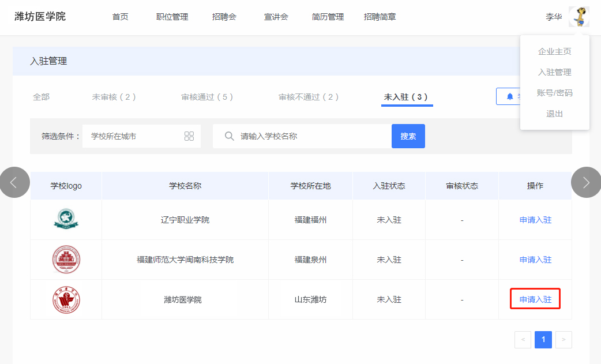This screenshot has height=364, width=601.
Task: Click 申请入驻 for 辽宁职业学院
Action: click(x=535, y=220)
